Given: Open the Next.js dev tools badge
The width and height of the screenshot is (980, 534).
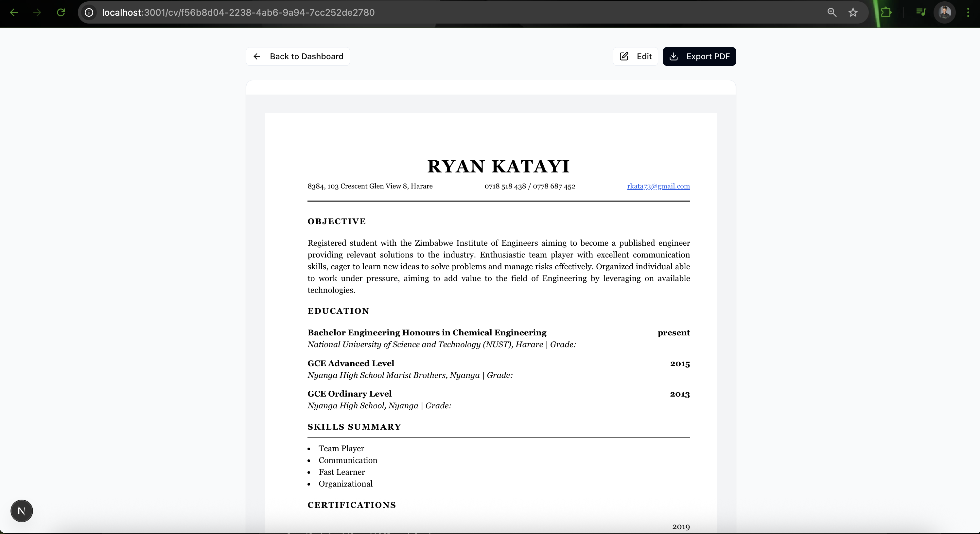Looking at the screenshot, I should (x=22, y=511).
